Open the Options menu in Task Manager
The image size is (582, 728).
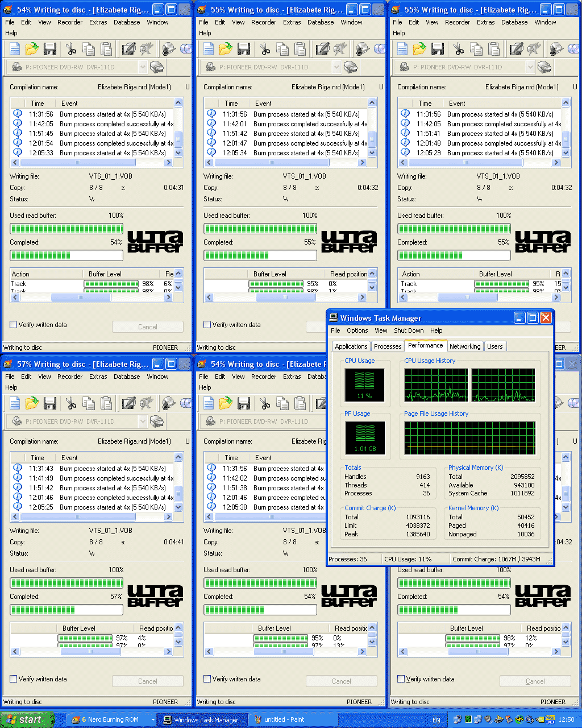point(357,330)
